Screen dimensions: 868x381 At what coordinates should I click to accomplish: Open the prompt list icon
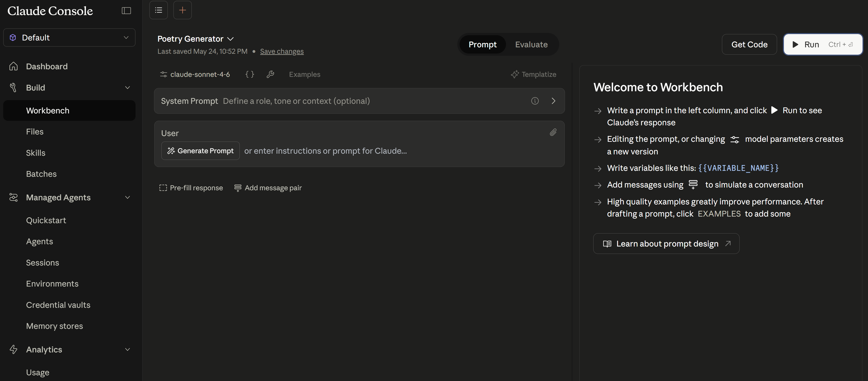158,10
